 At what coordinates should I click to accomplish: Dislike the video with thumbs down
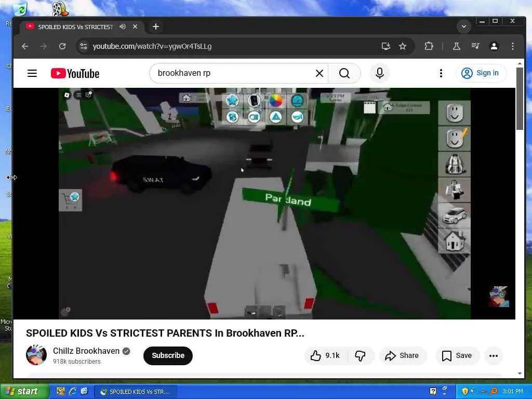coord(361,355)
